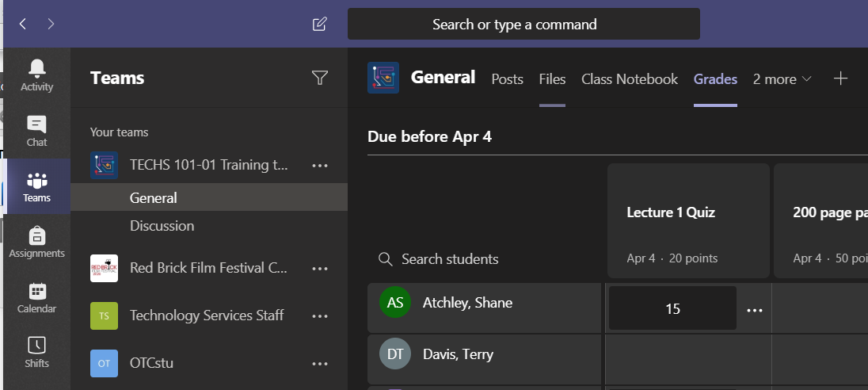Open TECHS 101-01 Training team
This screenshot has height=390, width=868.
coord(209,165)
